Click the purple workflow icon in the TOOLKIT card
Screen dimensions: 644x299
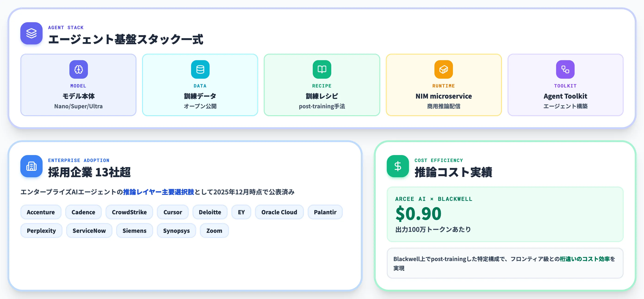coord(565,69)
